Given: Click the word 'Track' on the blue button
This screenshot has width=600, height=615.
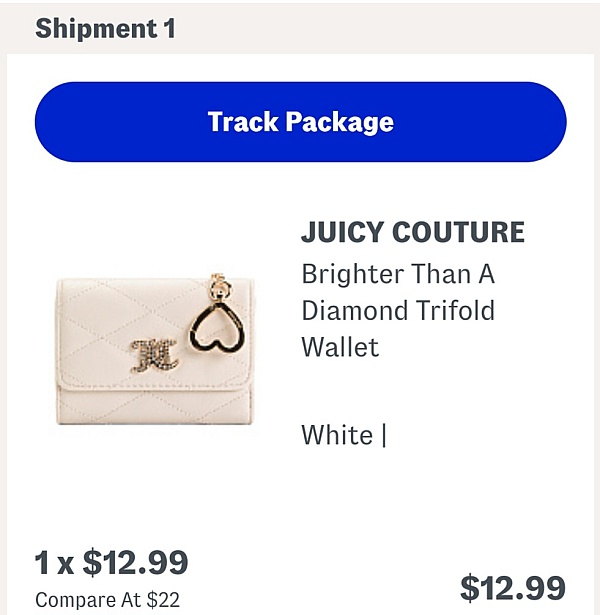Looking at the screenshot, I should (243, 122).
